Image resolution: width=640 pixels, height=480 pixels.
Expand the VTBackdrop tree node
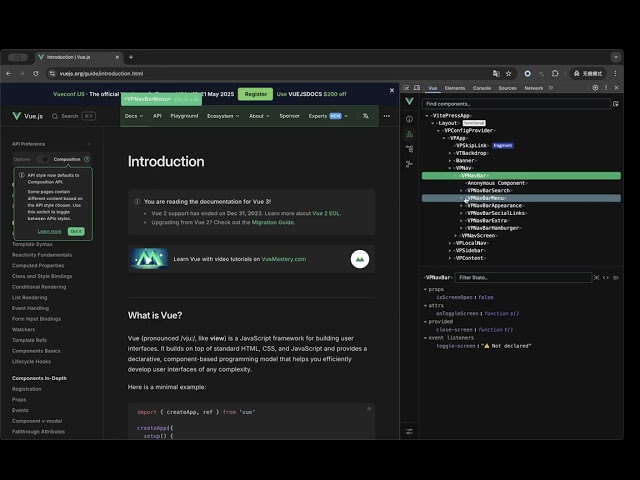pyautogui.click(x=450, y=153)
